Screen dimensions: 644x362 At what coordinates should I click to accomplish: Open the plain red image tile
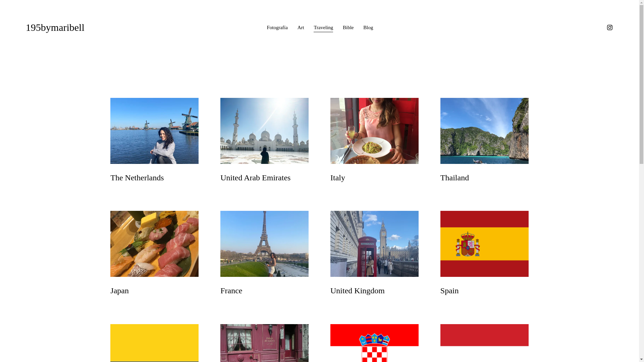click(x=484, y=343)
